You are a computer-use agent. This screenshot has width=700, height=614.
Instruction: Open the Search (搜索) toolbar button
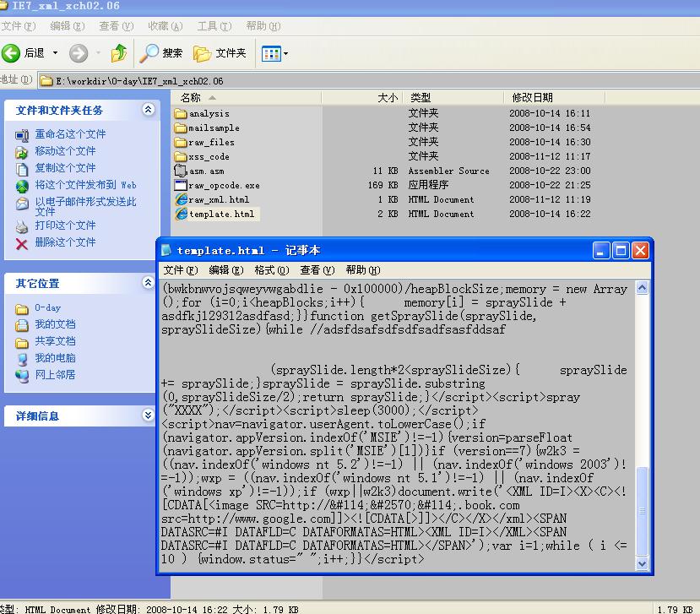coord(161,53)
